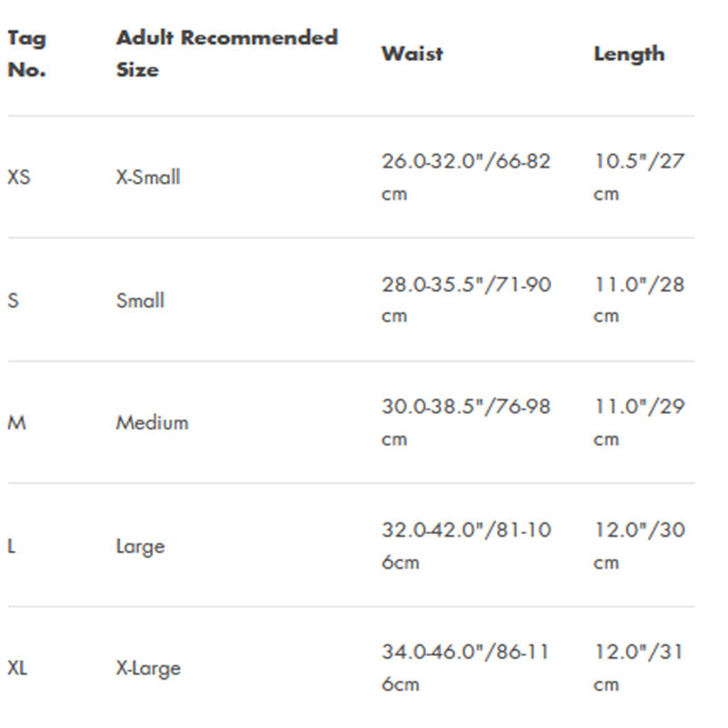Click the 28.0-35.5" waist measurement

(466, 300)
